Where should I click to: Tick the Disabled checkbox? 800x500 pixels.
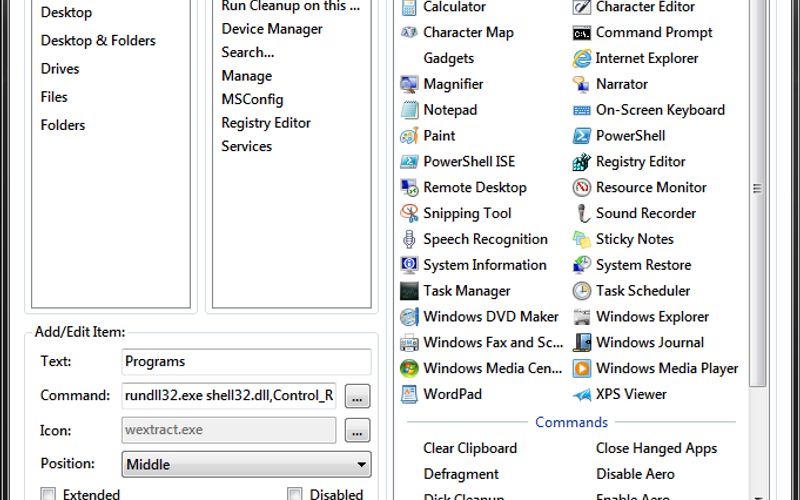(294, 494)
